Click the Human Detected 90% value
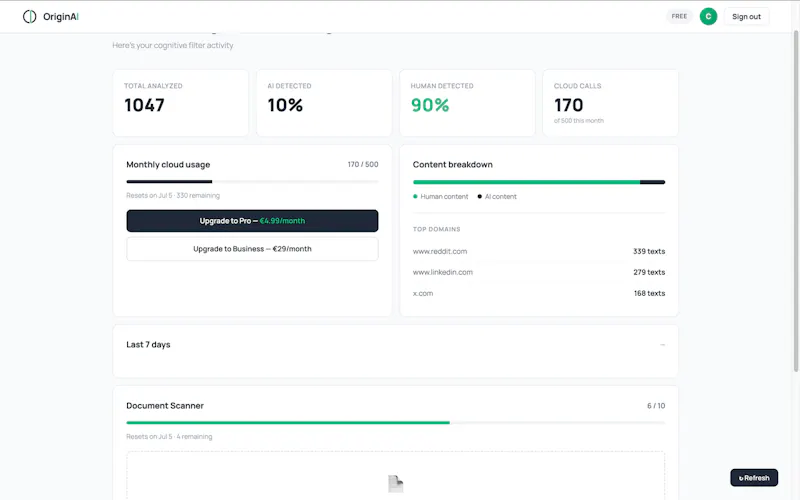 tap(430, 105)
